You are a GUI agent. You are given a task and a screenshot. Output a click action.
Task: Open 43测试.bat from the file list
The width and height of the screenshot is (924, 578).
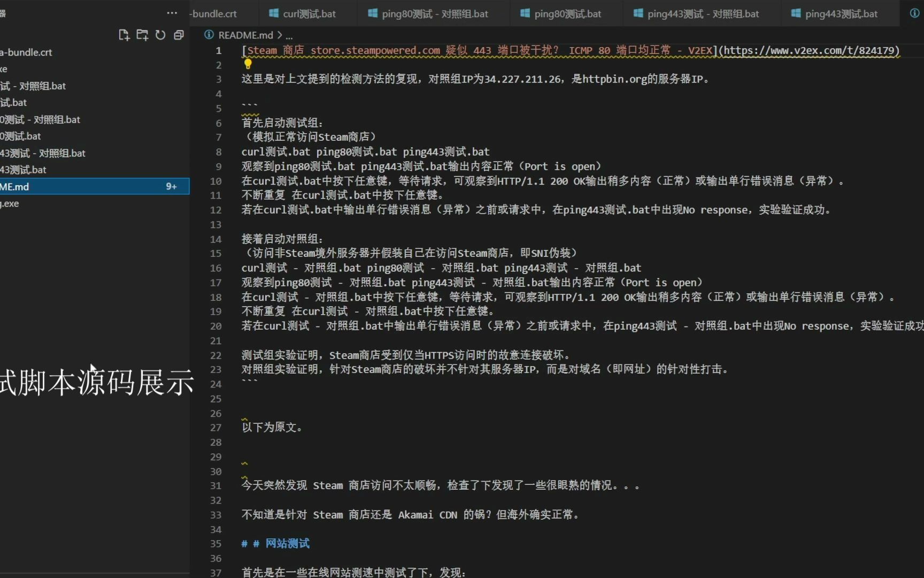click(x=24, y=170)
